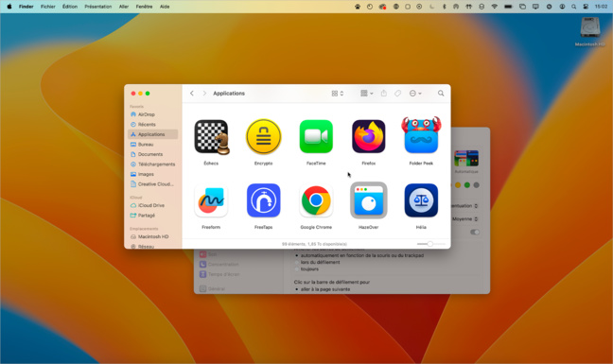Viewport: 613px width, 364px height.
Task: Click the tag icon in Finder toolbar
Action: click(397, 94)
